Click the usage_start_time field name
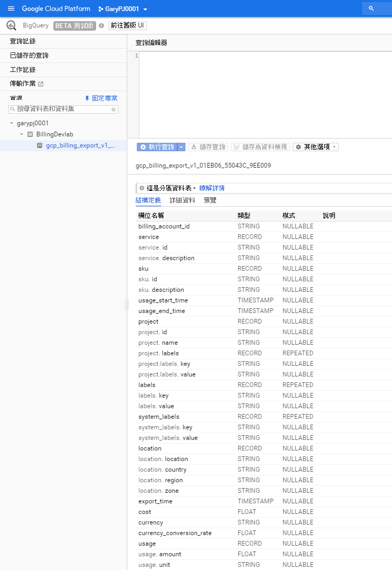Screen dimensions: 392x570 coord(163,300)
